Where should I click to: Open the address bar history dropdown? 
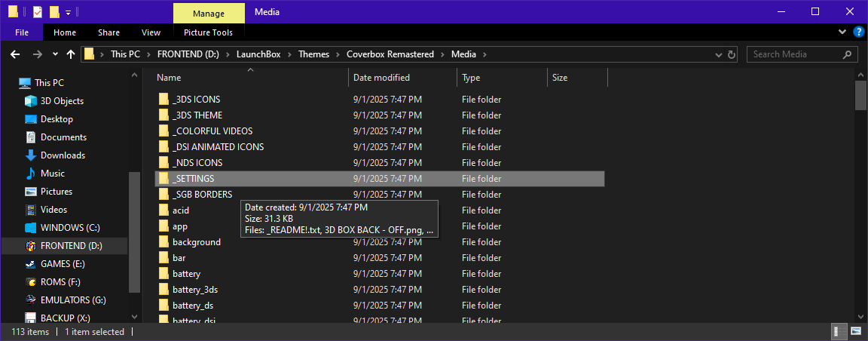(719, 54)
